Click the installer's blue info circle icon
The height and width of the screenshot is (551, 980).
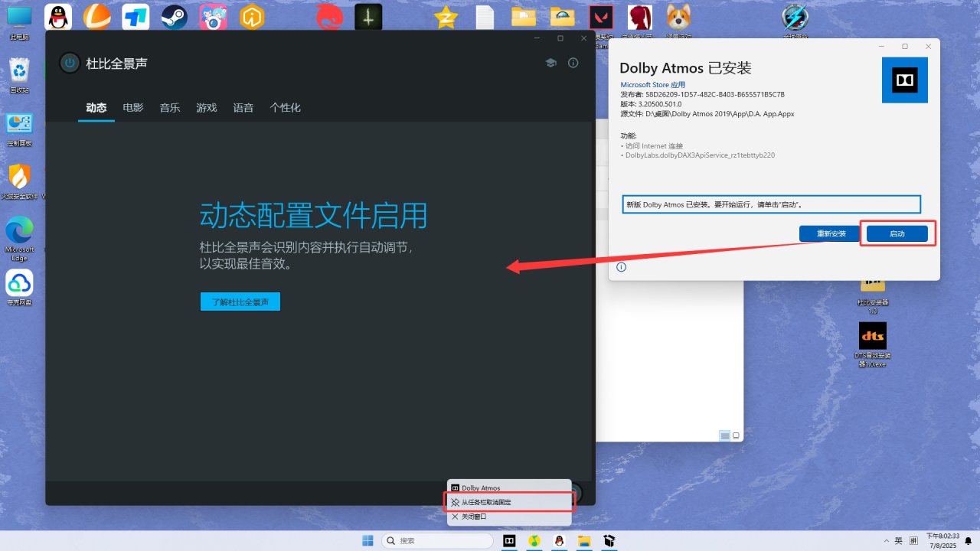[621, 267]
